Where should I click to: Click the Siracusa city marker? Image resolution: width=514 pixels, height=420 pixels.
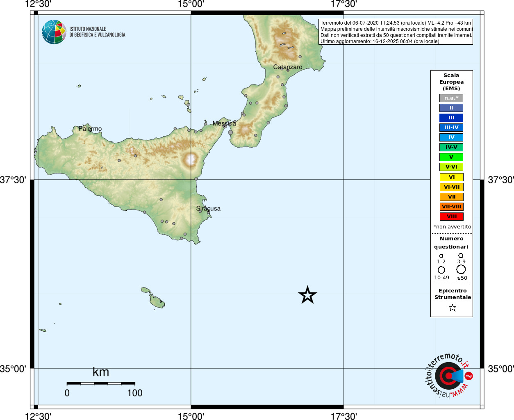209,212
